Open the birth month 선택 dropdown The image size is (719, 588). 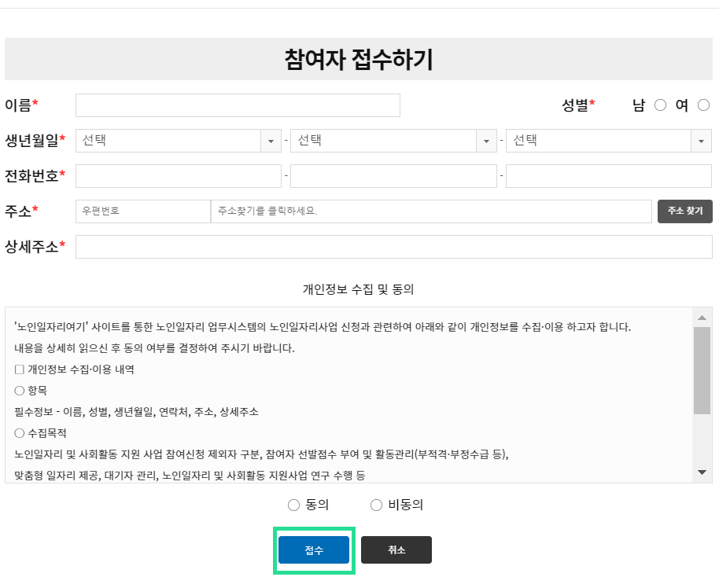pyautogui.click(x=393, y=141)
